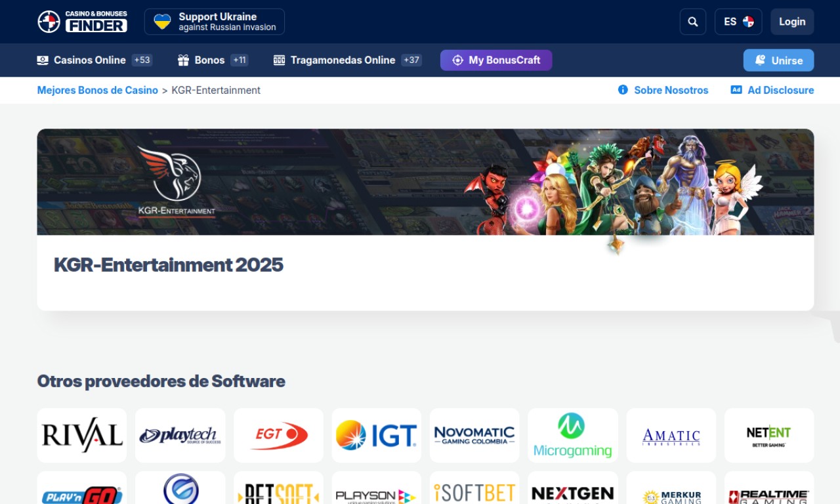
Task: Click the KGR-Entertainment 2025 heading
Action: tap(169, 265)
